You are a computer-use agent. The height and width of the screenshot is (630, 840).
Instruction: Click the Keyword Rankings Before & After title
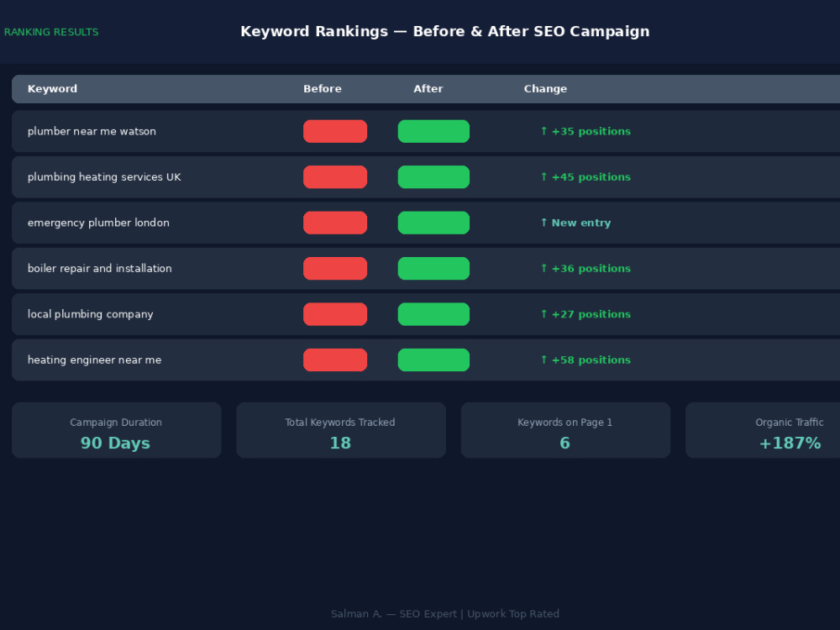pos(444,31)
